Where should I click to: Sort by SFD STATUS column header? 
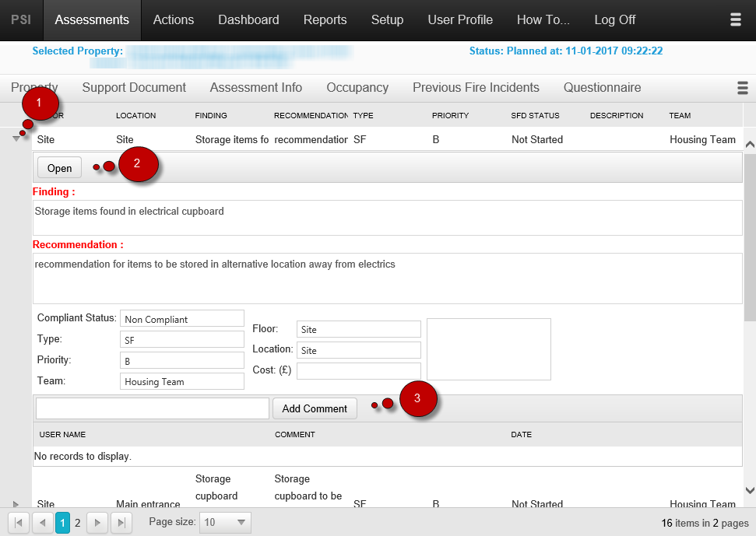(x=535, y=116)
